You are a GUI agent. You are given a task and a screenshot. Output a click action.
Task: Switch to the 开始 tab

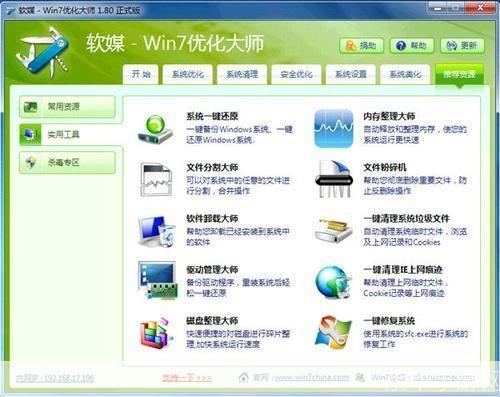tap(141, 74)
